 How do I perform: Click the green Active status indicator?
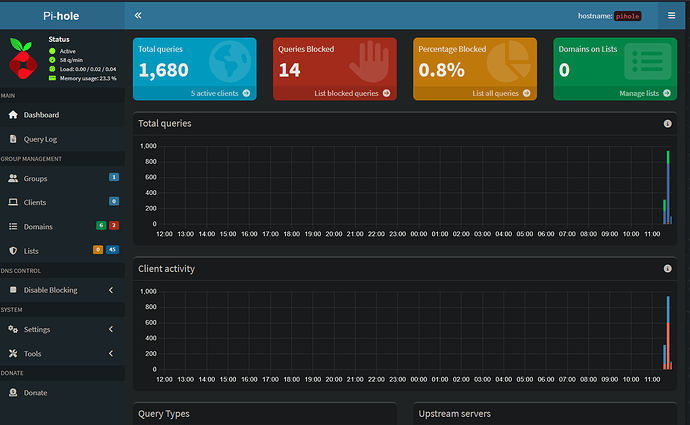tap(52, 51)
